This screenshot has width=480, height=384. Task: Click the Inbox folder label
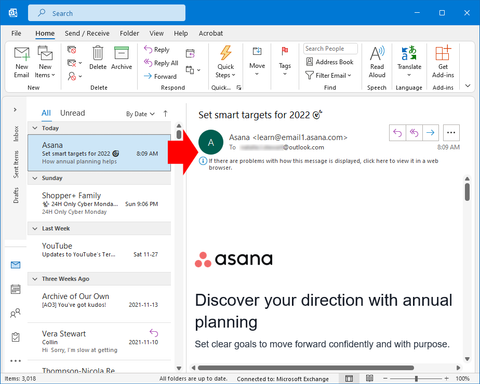coord(16,134)
